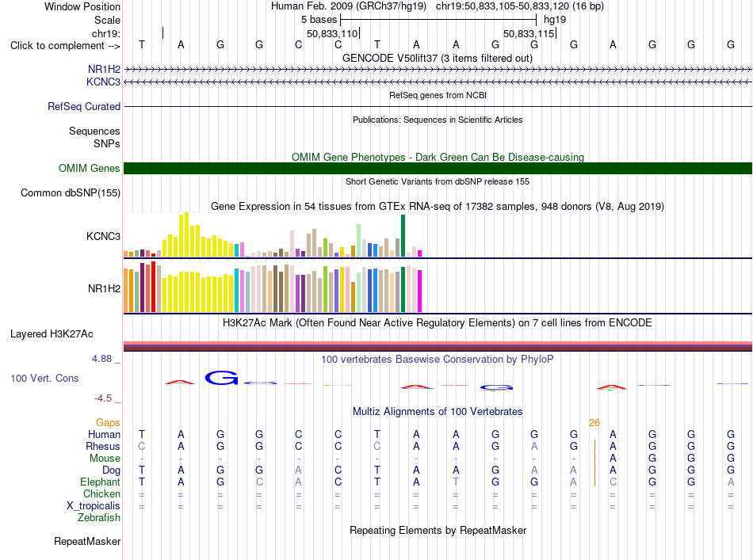This screenshot has width=753, height=560.
Task: Click the Layered H3K27Ac track label
Action: pyautogui.click(x=52, y=334)
